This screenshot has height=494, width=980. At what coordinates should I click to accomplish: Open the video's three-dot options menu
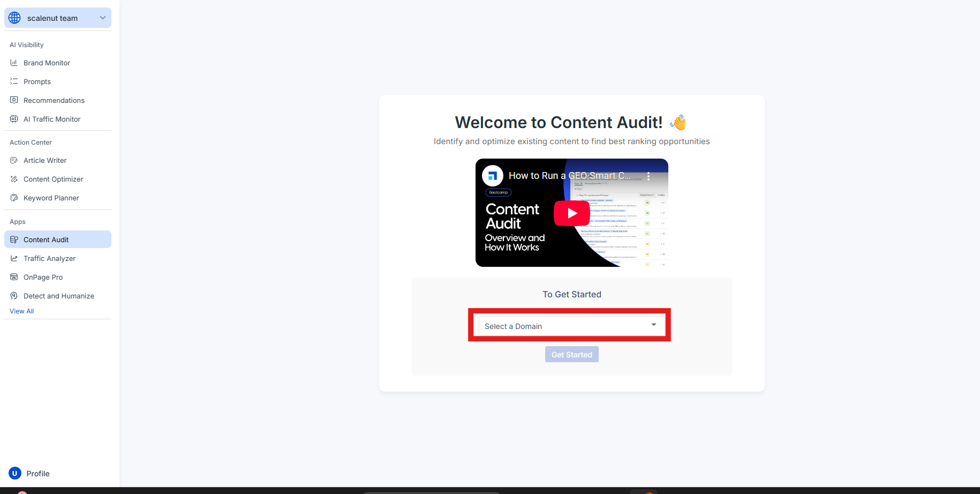(648, 176)
